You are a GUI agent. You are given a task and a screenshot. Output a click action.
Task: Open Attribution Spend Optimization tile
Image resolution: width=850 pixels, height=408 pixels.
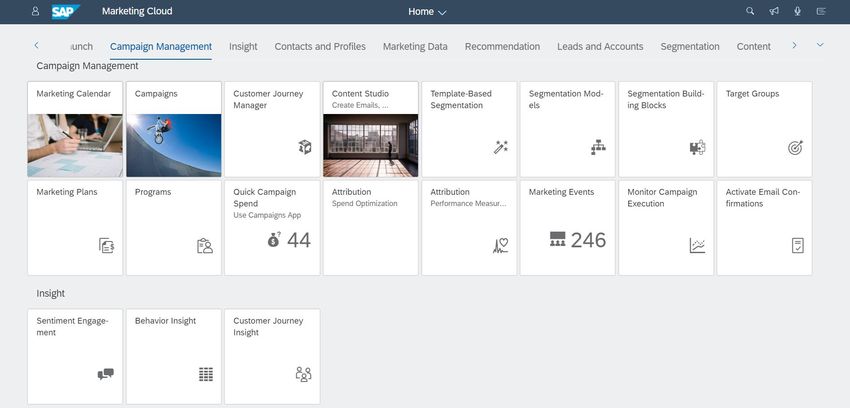click(371, 228)
